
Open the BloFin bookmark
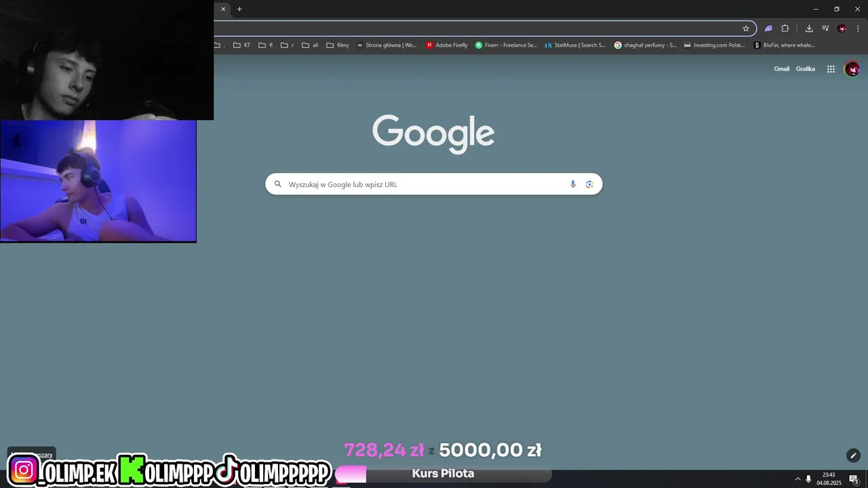pyautogui.click(x=785, y=45)
